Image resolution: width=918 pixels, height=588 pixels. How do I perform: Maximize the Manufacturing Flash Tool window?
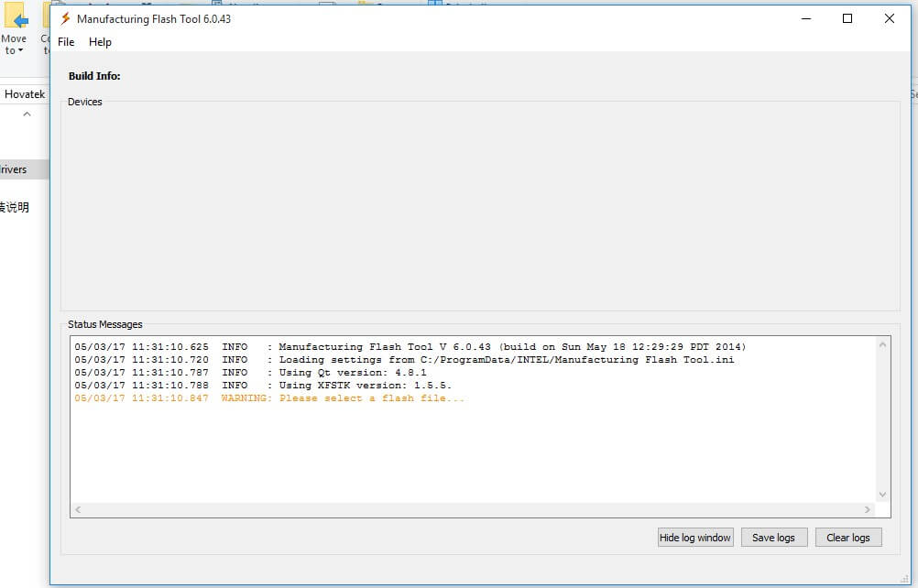[x=847, y=18]
